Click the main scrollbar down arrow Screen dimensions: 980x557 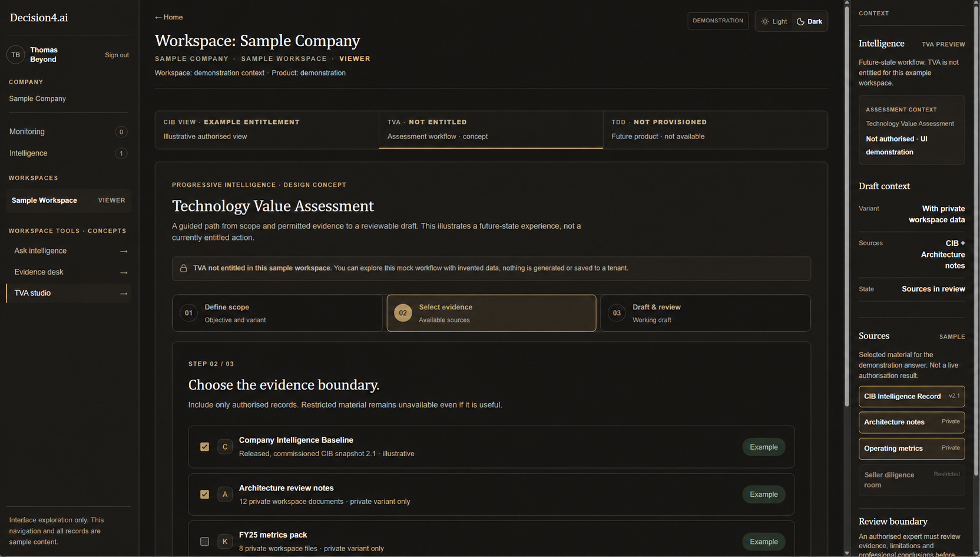[x=847, y=553]
